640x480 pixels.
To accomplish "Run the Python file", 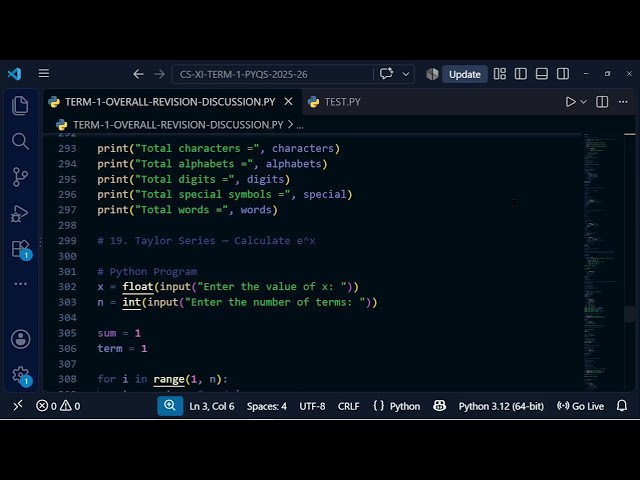I will (x=570, y=102).
